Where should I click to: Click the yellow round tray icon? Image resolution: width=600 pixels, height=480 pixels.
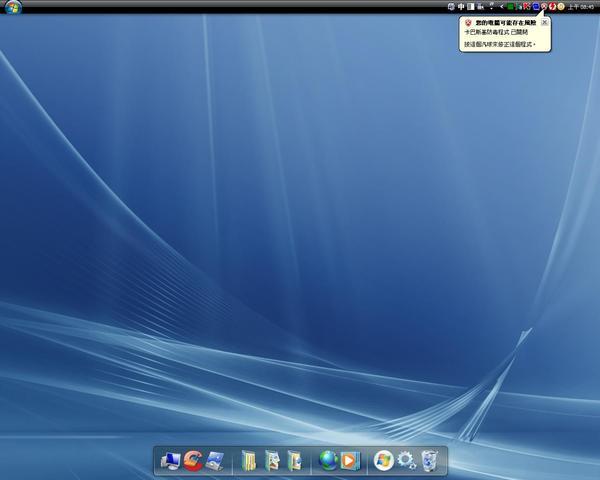(x=561, y=7)
